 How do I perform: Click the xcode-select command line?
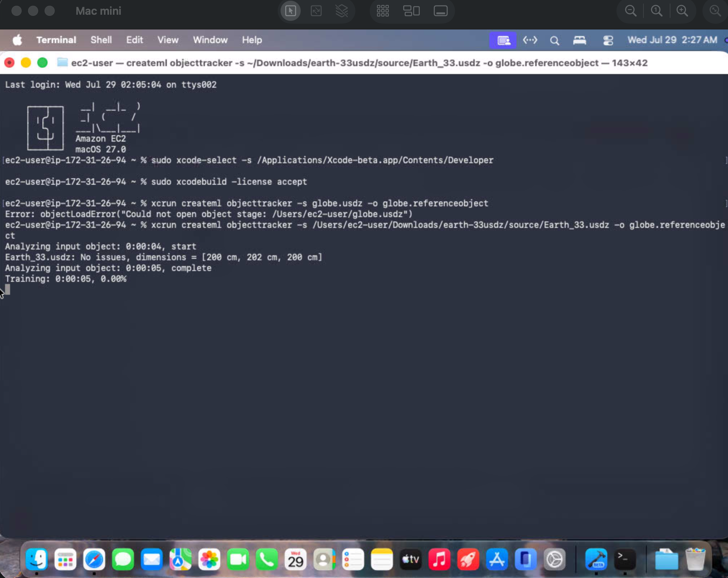pos(322,160)
